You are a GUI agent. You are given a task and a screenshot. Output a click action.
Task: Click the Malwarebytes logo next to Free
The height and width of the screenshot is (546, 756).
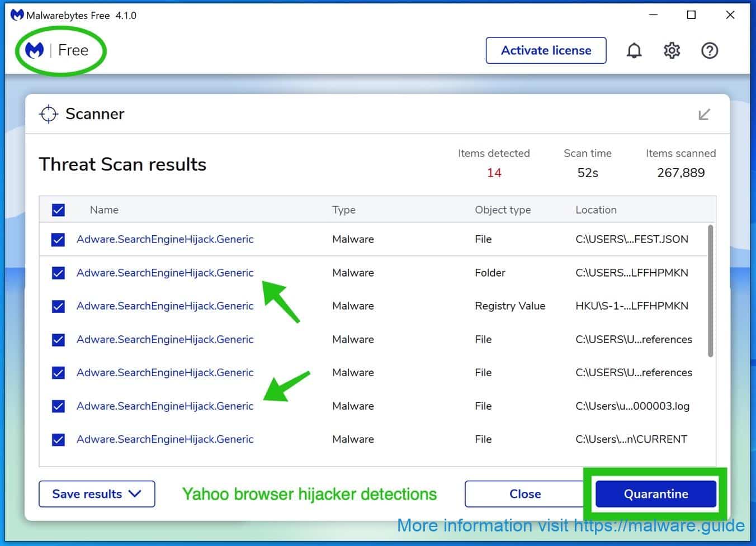click(35, 50)
